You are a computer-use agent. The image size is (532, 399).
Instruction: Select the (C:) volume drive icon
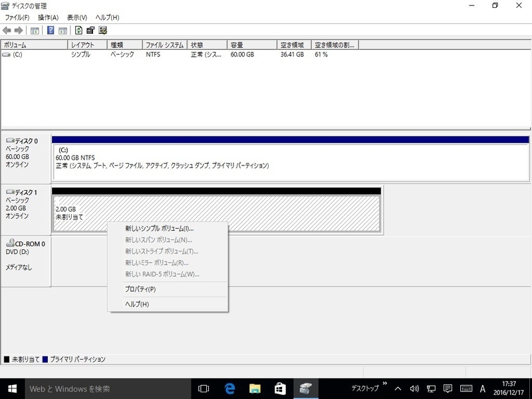[x=7, y=55]
